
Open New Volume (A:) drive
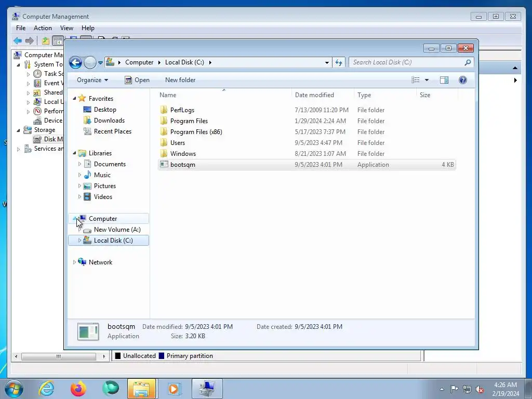coord(117,230)
